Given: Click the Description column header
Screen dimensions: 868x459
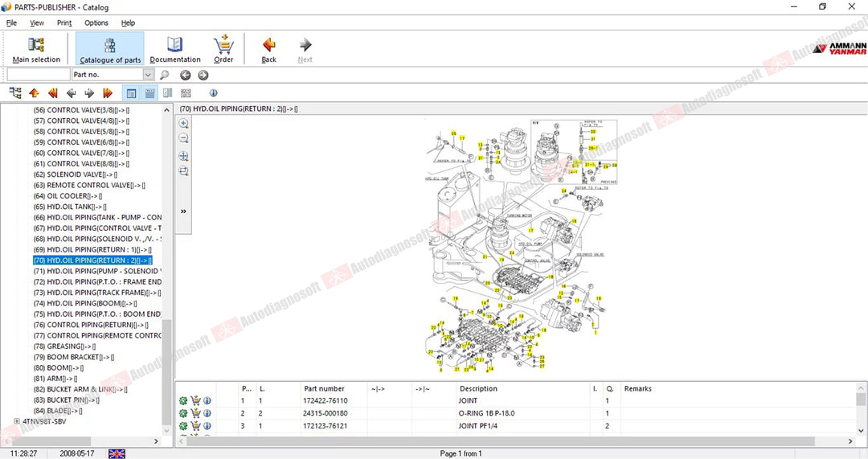Looking at the screenshot, I should (522, 389).
